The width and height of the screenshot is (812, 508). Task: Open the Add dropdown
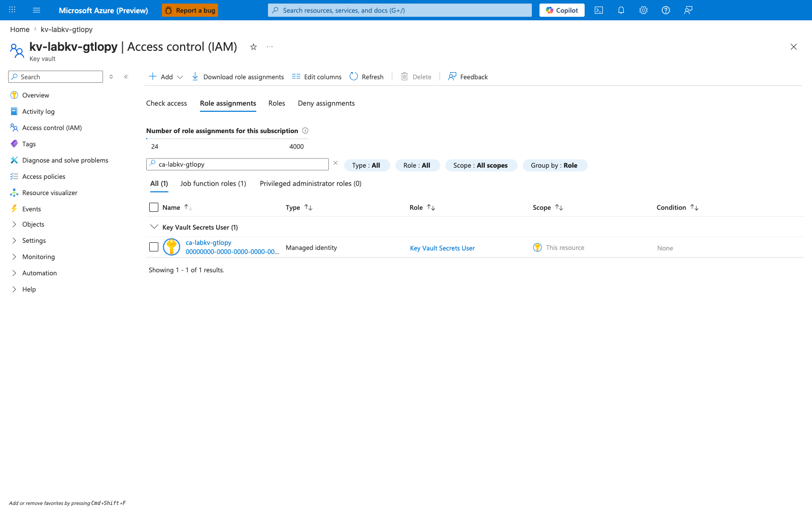(166, 77)
